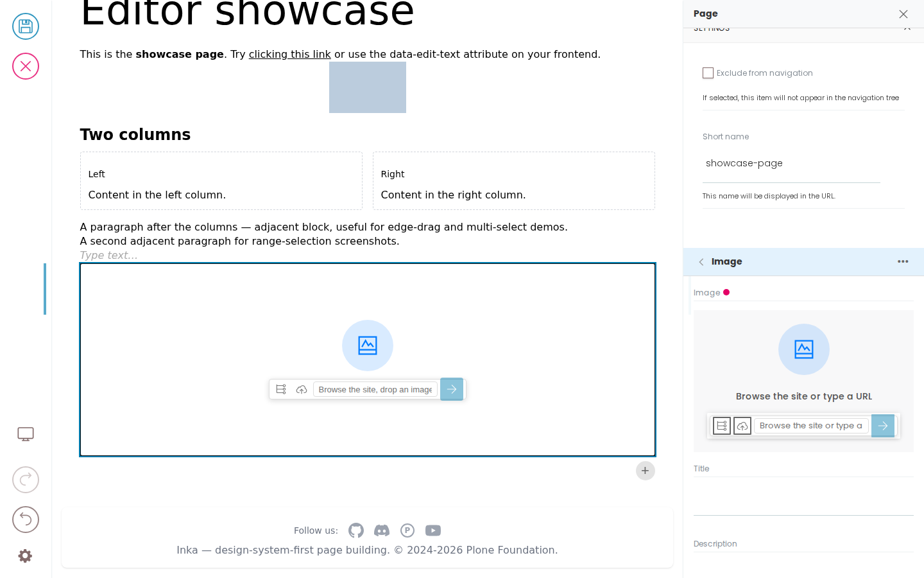The height and width of the screenshot is (578, 924).
Task: Browse site icon in sidebar image widget
Action: (x=722, y=426)
